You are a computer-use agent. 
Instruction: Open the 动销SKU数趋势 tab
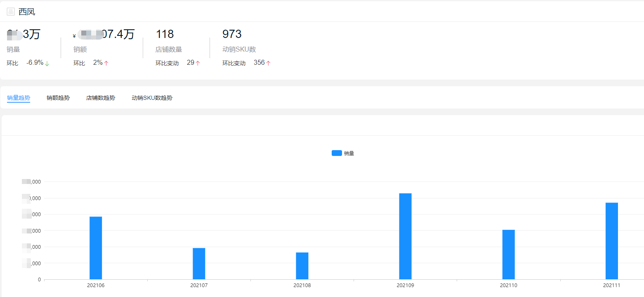pos(152,98)
